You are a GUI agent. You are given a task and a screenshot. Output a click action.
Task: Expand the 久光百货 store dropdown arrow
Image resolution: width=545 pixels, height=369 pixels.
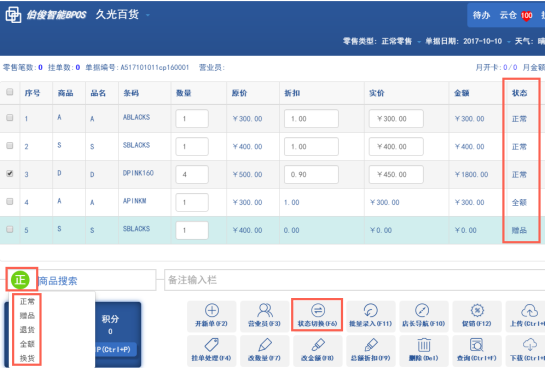(x=148, y=15)
